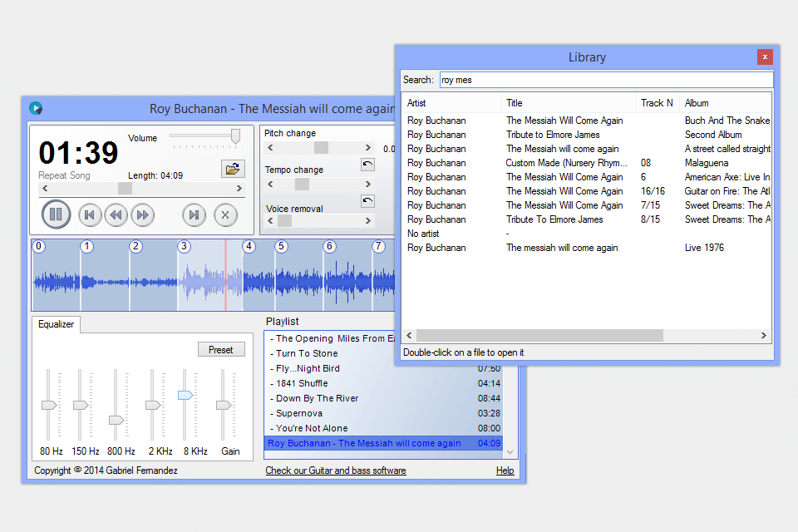
Task: Open the equalizer Preset button
Action: point(221,350)
